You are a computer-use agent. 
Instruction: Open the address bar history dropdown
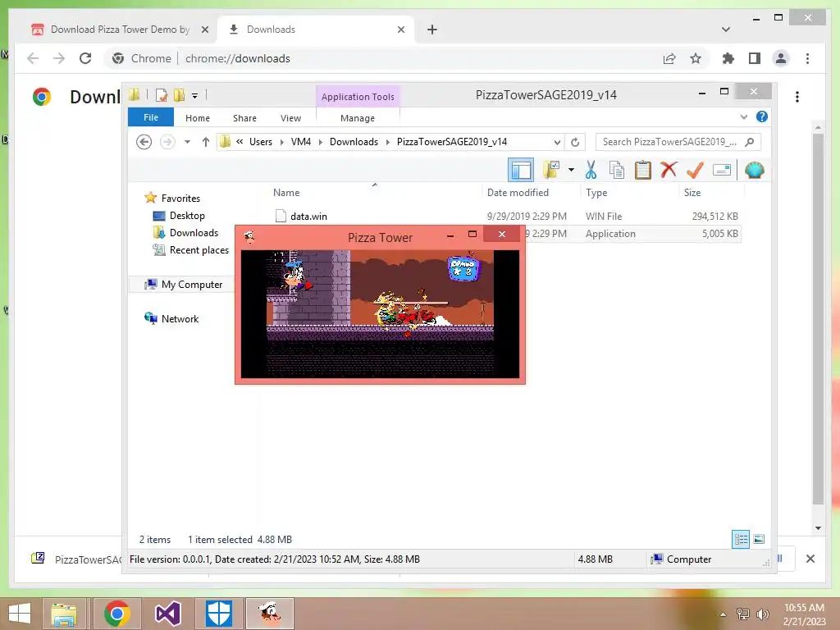pos(557,142)
